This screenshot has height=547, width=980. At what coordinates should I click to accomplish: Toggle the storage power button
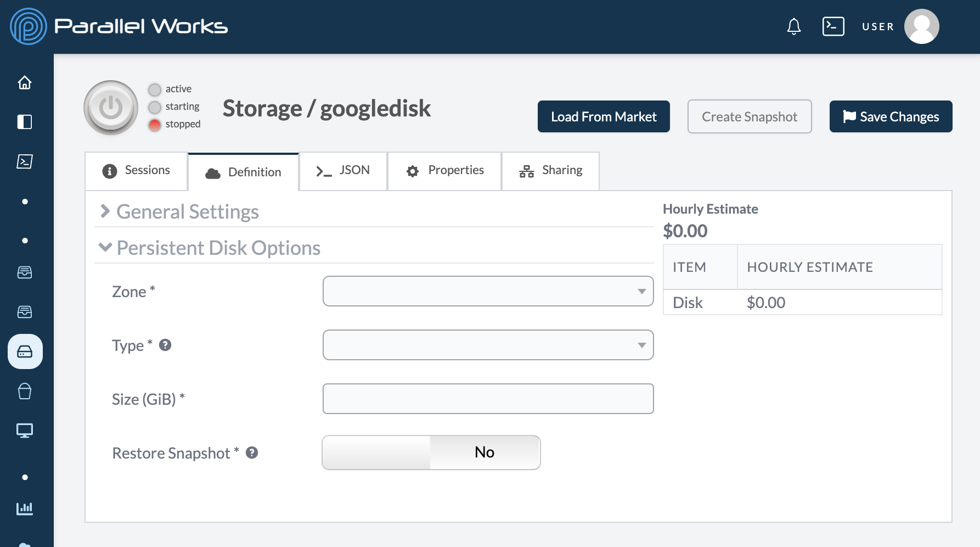point(111,108)
